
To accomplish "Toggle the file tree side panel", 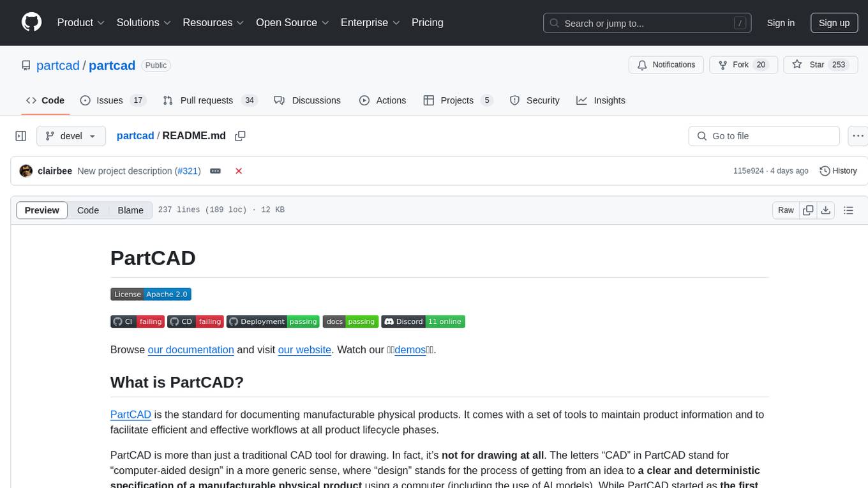I will (x=21, y=136).
